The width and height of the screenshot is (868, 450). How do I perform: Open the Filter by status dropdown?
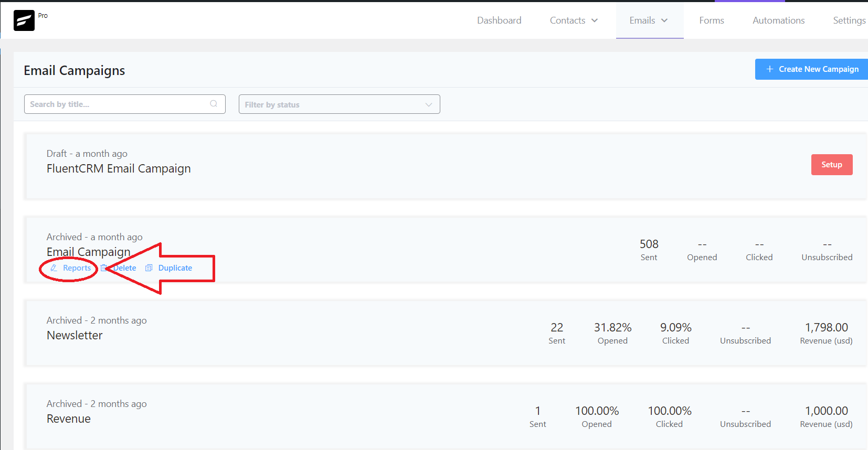[339, 104]
